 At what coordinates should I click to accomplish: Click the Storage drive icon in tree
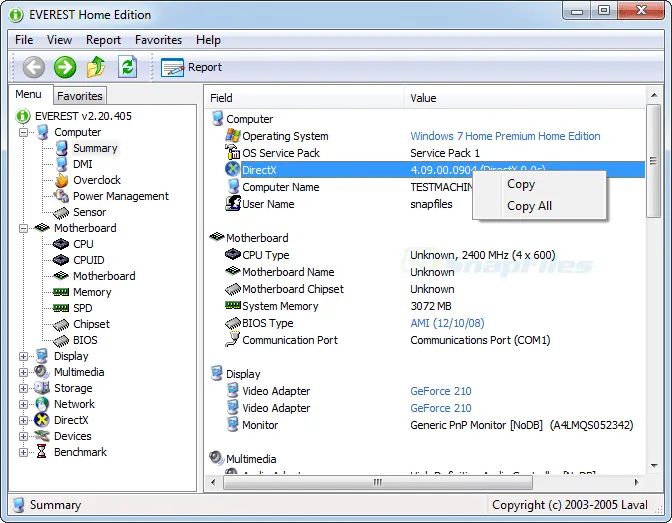point(42,388)
